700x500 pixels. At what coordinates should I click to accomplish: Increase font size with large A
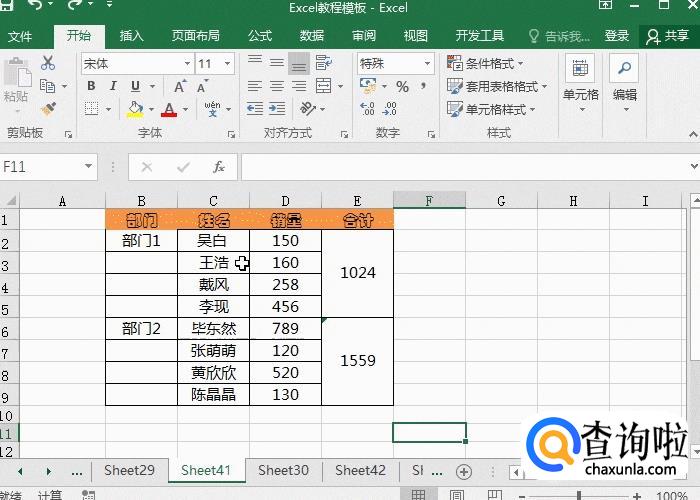pyautogui.click(x=180, y=86)
